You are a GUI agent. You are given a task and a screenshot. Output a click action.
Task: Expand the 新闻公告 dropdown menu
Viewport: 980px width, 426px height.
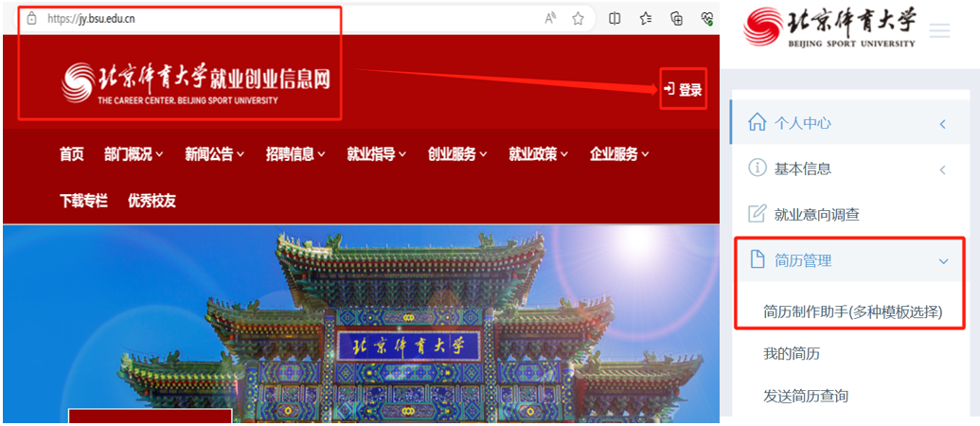(214, 154)
